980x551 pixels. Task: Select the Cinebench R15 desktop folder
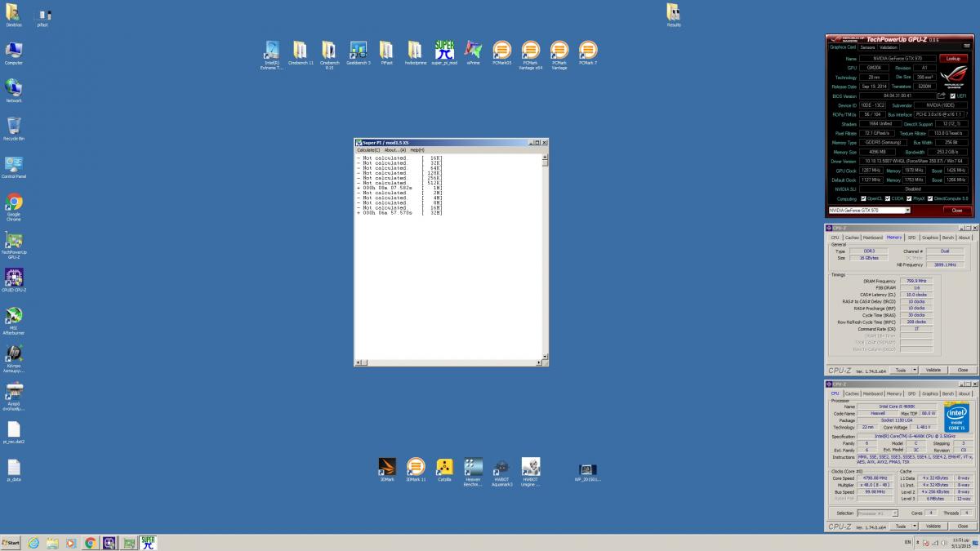[x=329, y=55]
